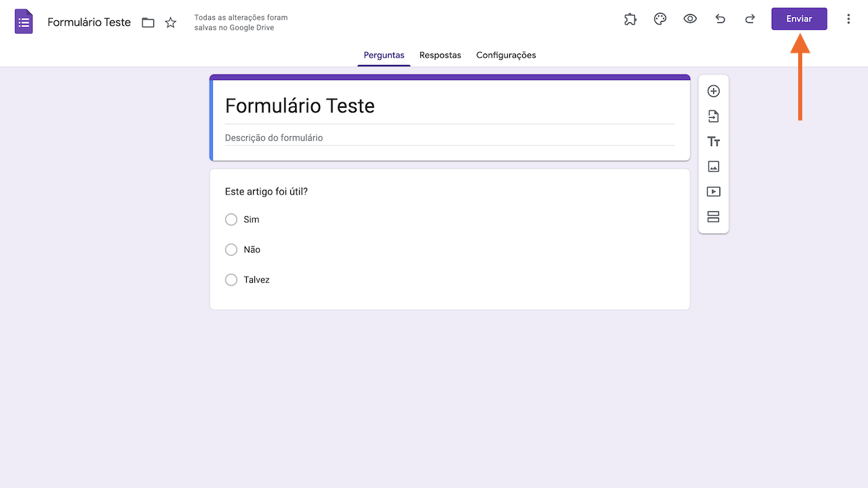
Task: Add title and description block
Action: click(x=713, y=142)
